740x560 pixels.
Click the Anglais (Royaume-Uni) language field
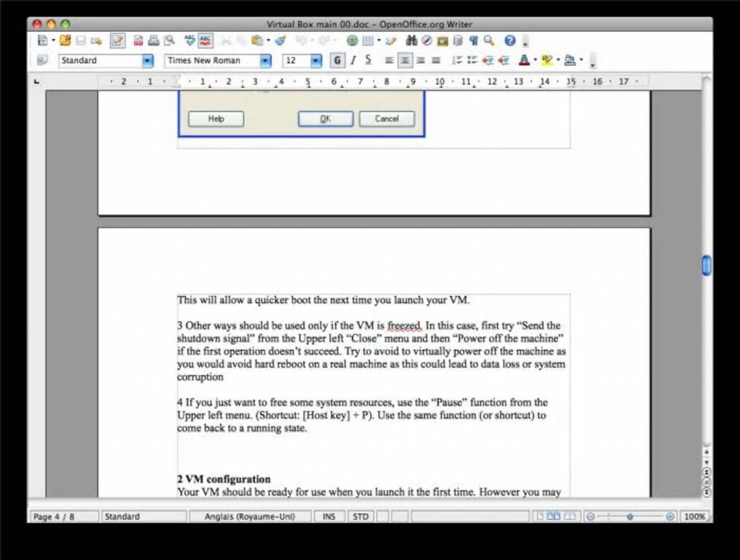coord(250,516)
